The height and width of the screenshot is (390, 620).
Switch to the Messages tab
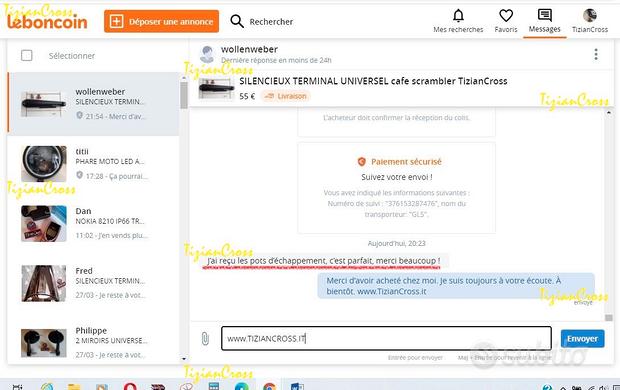[544, 21]
